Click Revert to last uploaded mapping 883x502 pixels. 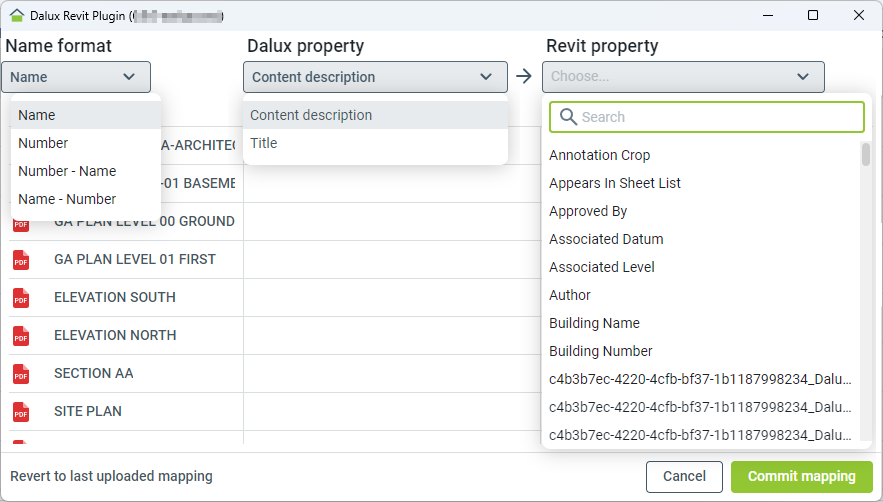(x=111, y=477)
